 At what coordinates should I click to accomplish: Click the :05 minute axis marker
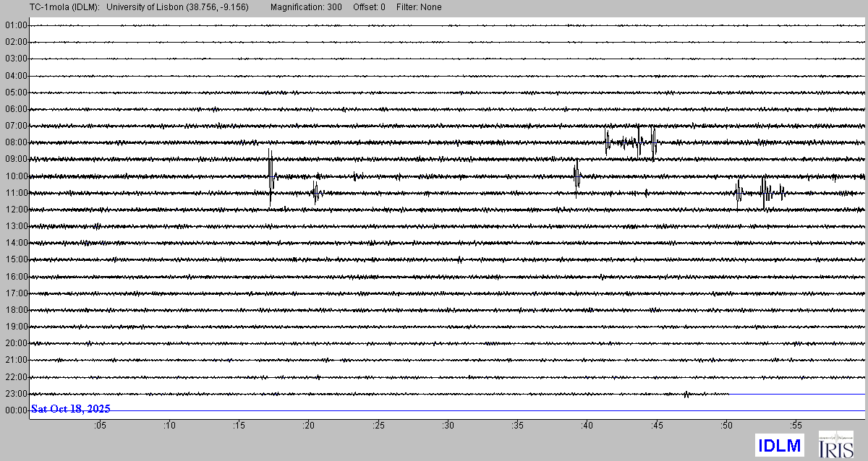(100, 426)
